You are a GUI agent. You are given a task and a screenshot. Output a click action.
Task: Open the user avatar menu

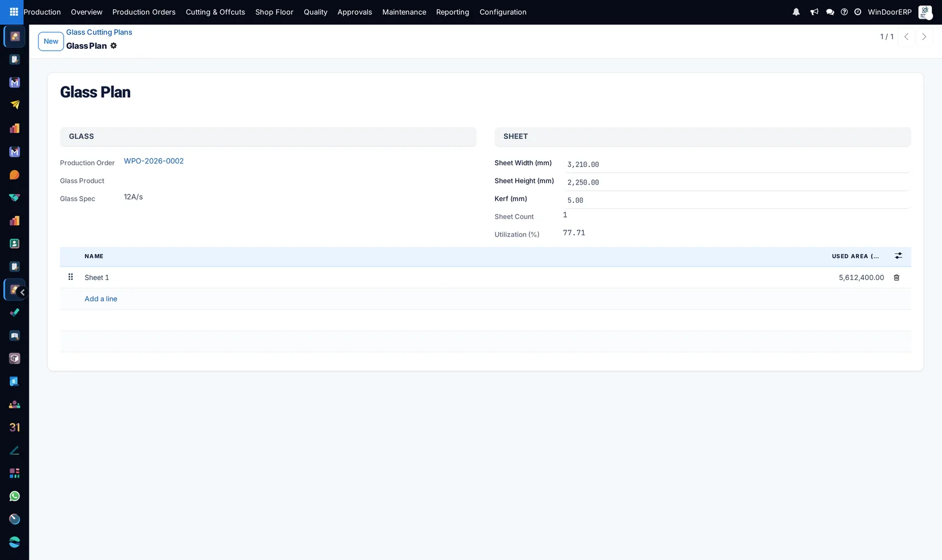925,12
